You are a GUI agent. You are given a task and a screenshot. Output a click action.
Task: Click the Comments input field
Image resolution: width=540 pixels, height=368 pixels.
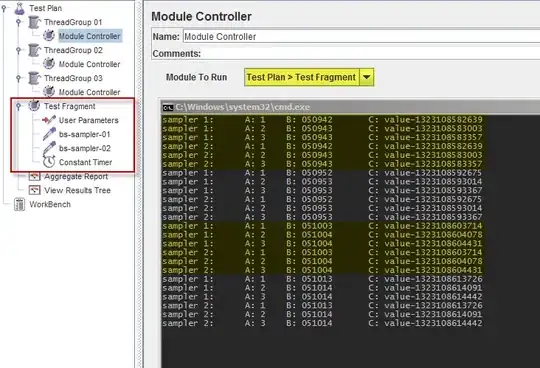pyautogui.click(x=371, y=54)
